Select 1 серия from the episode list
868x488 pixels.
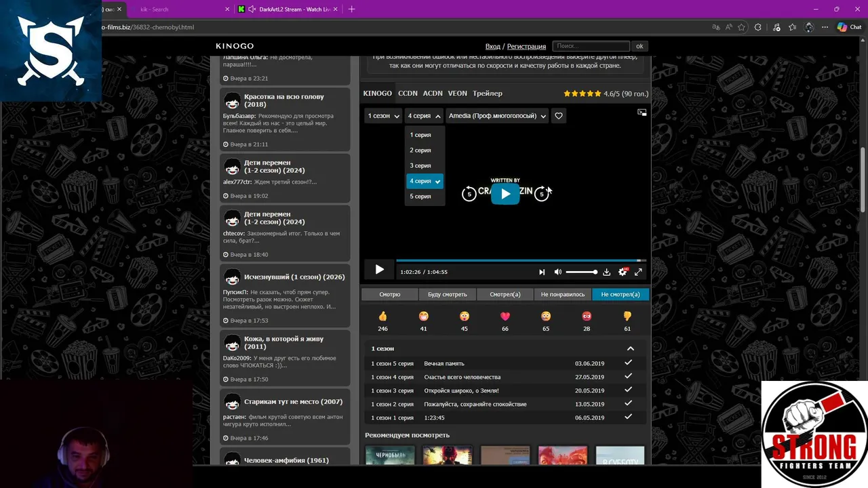click(425, 135)
